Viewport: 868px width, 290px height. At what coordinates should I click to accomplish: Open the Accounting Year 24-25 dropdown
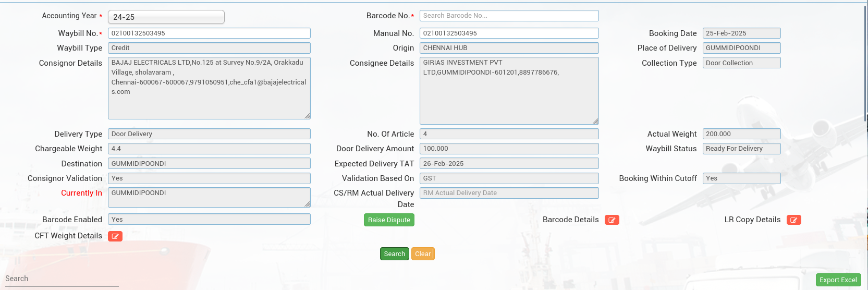166,17
